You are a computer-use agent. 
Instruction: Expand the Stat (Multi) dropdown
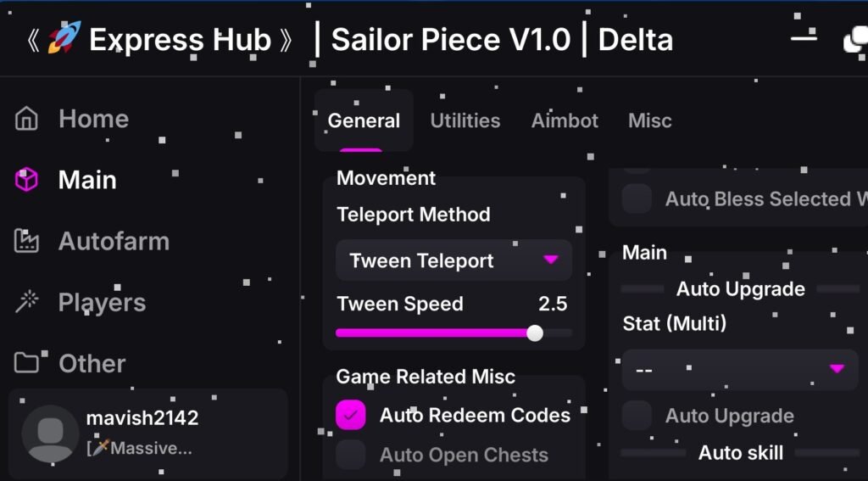point(739,369)
